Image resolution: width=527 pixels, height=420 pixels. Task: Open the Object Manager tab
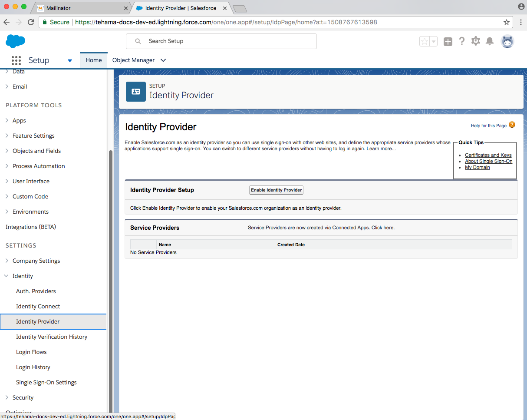pyautogui.click(x=133, y=60)
